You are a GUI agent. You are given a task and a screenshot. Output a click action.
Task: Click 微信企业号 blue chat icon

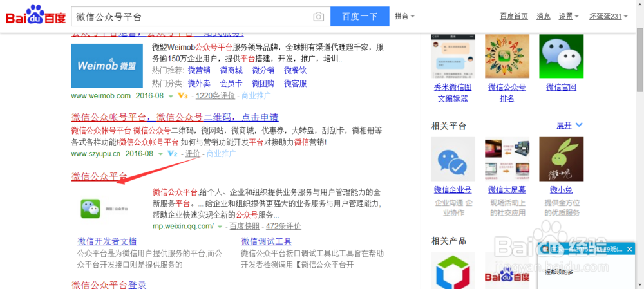tap(453, 159)
